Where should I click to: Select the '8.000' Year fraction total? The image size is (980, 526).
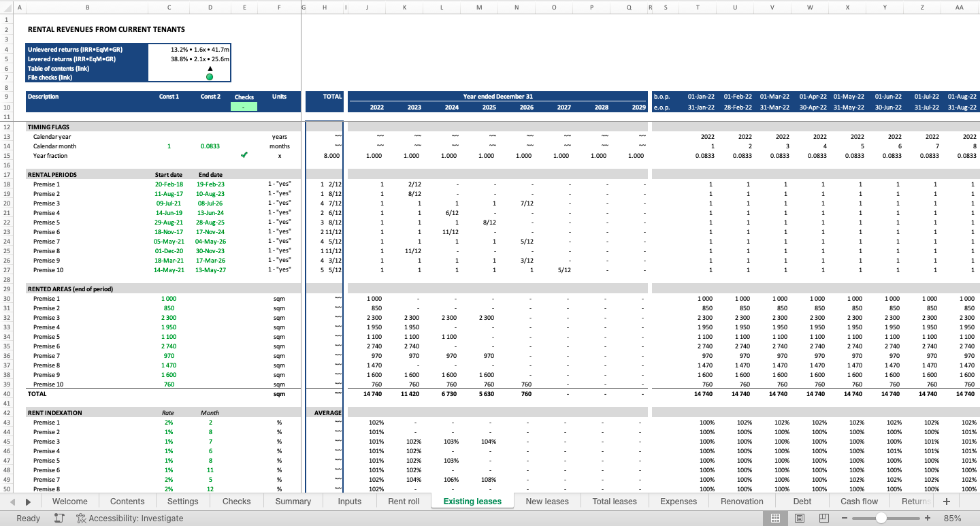[x=332, y=156]
